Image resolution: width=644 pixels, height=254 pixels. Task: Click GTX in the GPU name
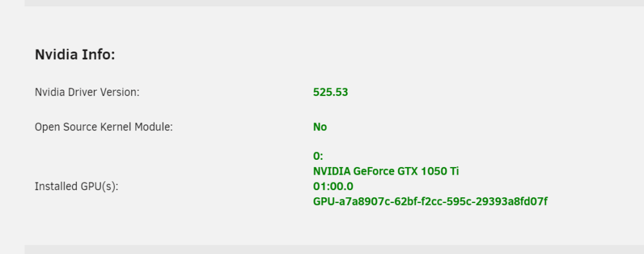[408, 171]
